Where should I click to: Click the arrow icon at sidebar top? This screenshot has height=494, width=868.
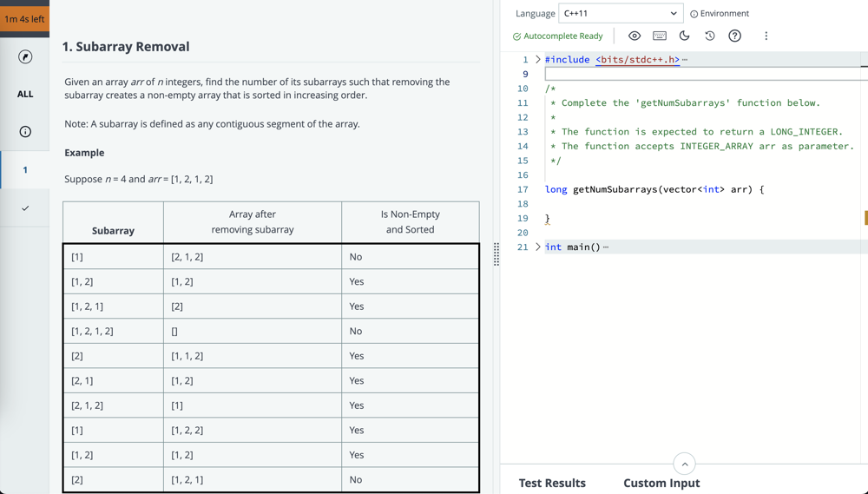(25, 57)
